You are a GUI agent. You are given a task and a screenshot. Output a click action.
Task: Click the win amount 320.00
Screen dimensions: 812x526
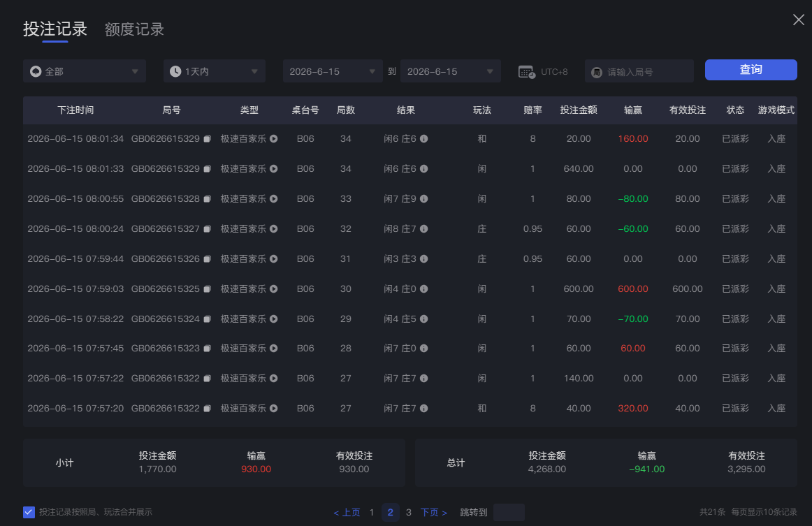pos(633,409)
